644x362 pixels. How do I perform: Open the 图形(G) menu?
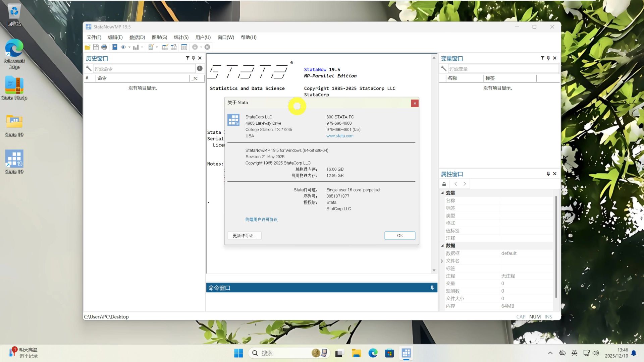(159, 37)
